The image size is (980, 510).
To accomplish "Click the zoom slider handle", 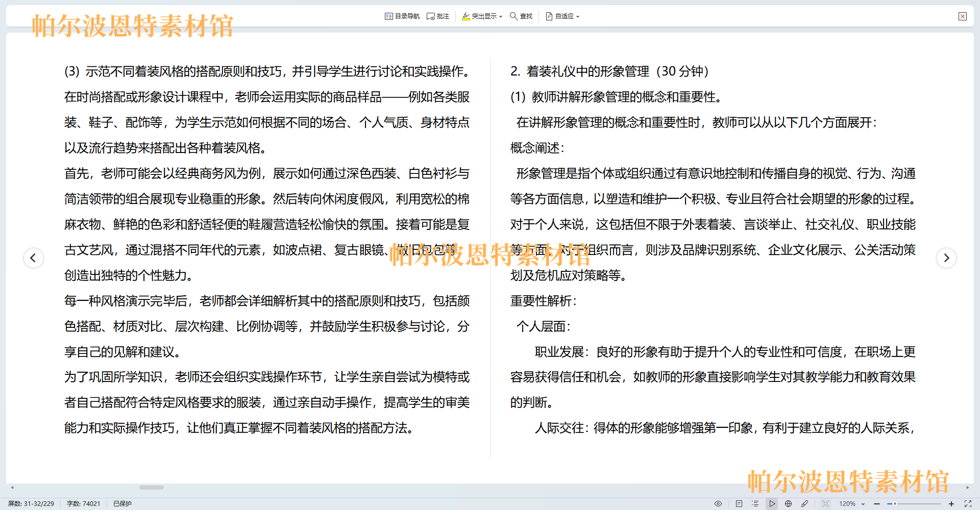I will pyautogui.click(x=895, y=503).
